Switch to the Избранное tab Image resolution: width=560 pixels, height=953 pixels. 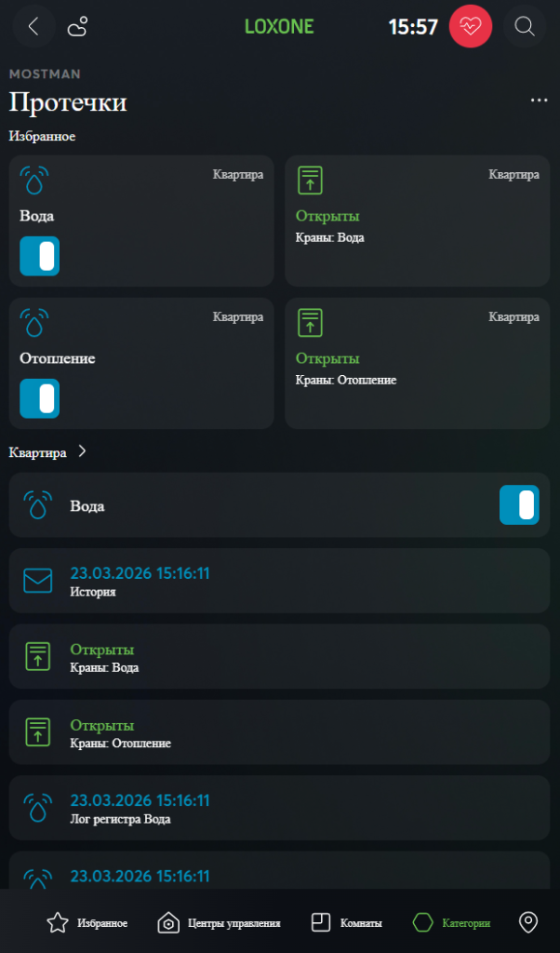point(87,923)
